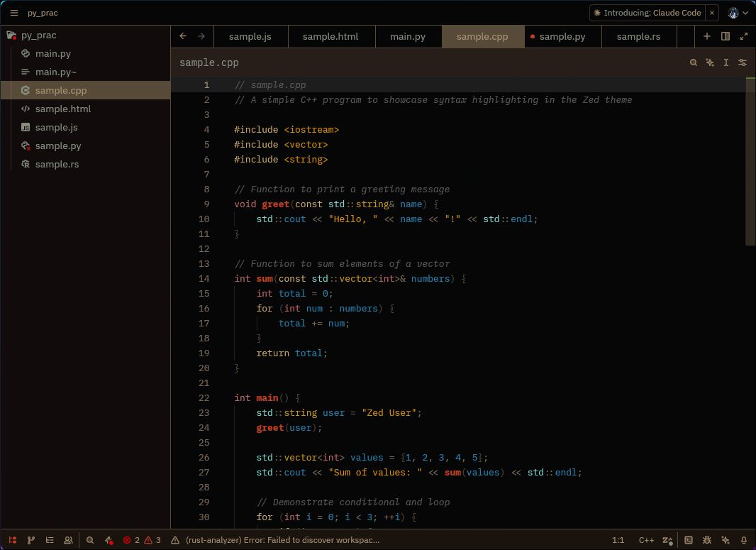The image size is (756, 550).
Task: Click line number 9 in the gutter
Action: (206, 204)
